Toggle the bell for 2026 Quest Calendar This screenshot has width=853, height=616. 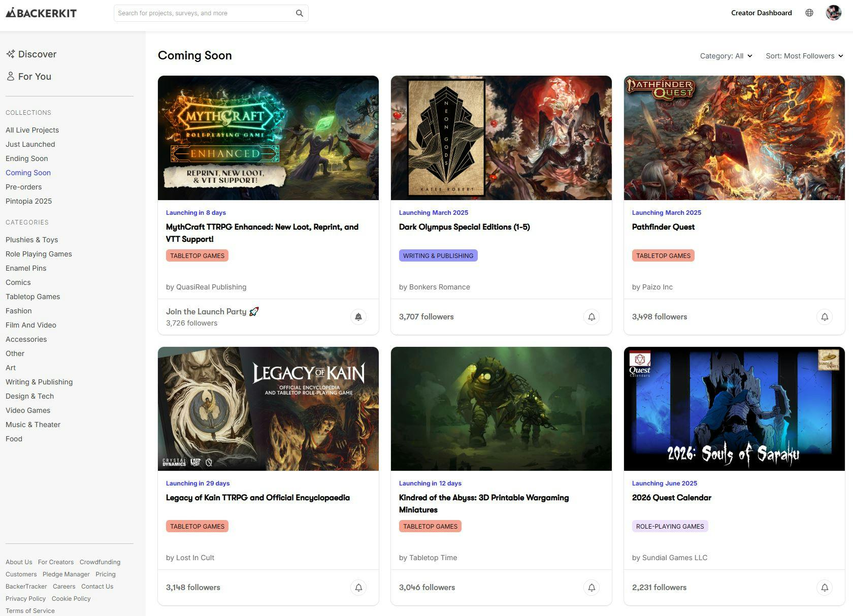point(825,587)
